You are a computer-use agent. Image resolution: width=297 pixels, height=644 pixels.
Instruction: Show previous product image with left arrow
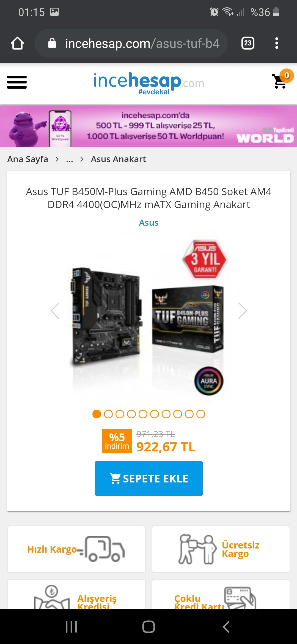pos(55,311)
